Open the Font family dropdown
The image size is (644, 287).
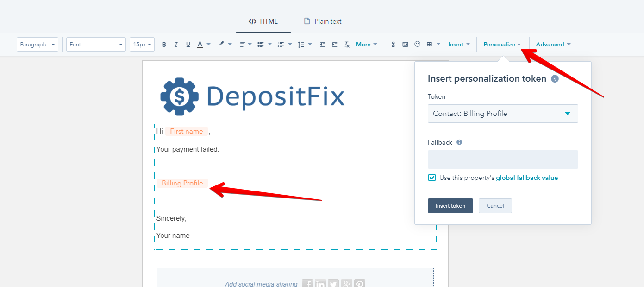[x=96, y=45]
